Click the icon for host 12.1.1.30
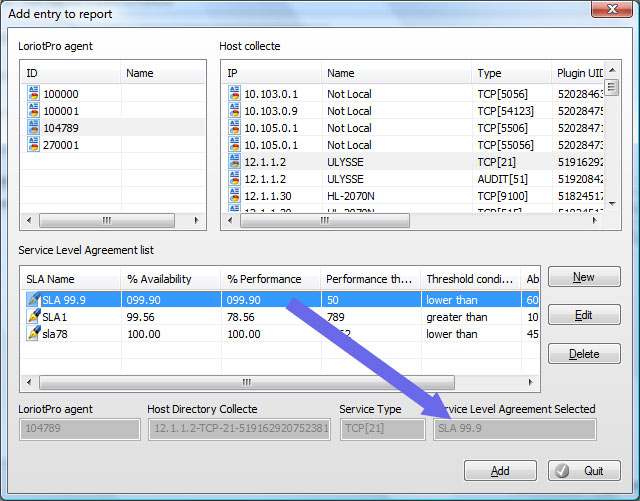Viewport: 640px width, 501px height. 234,196
